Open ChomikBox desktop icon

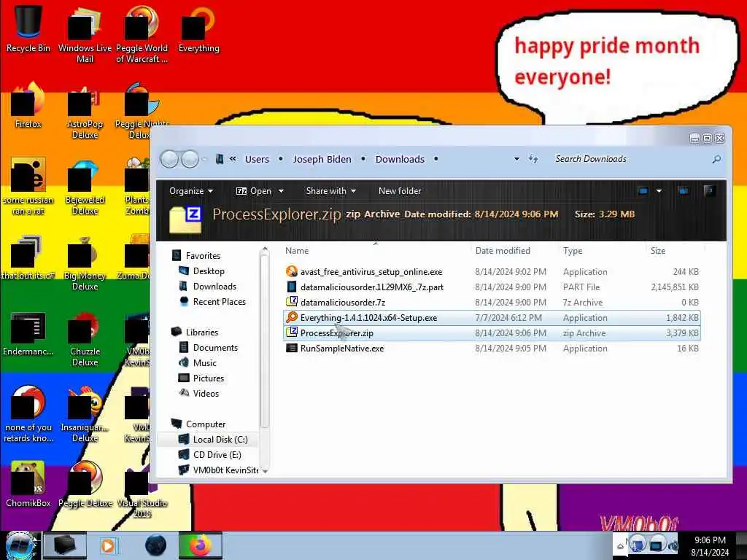pyautogui.click(x=28, y=485)
